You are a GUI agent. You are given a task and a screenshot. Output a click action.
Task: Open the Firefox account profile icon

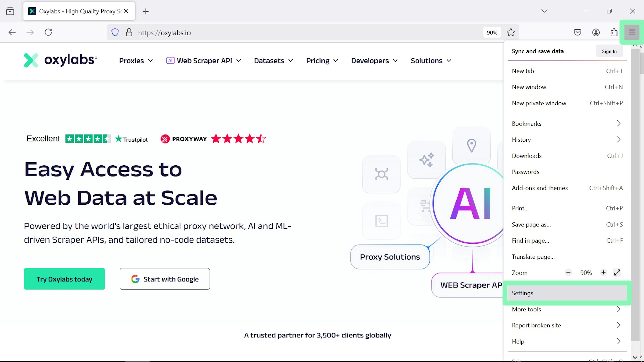point(596,32)
